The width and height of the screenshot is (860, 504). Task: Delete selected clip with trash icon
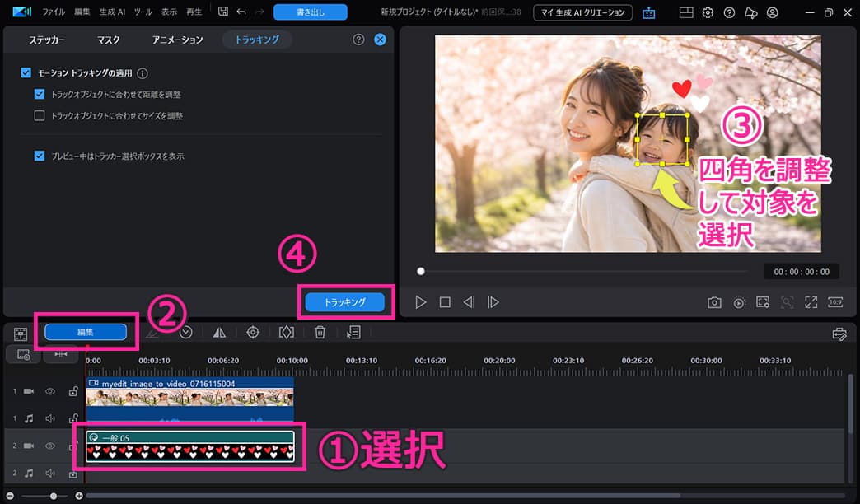coord(320,333)
